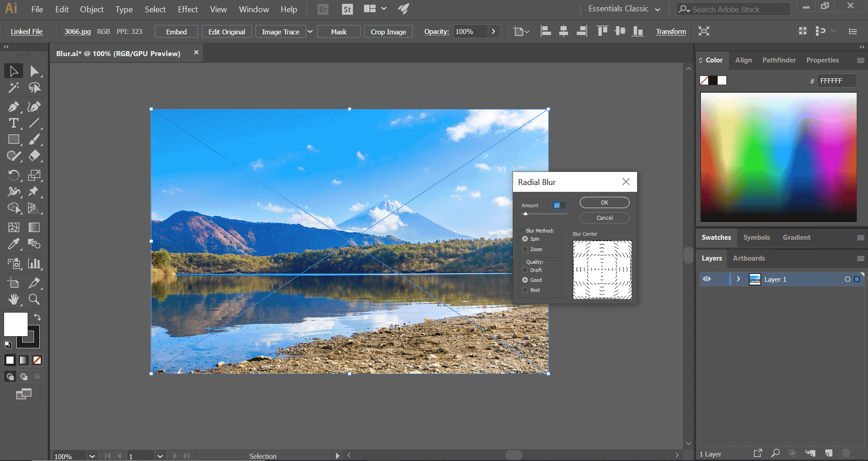Click the Rotate tool
Viewport: 868px width, 461px height.
[14, 175]
